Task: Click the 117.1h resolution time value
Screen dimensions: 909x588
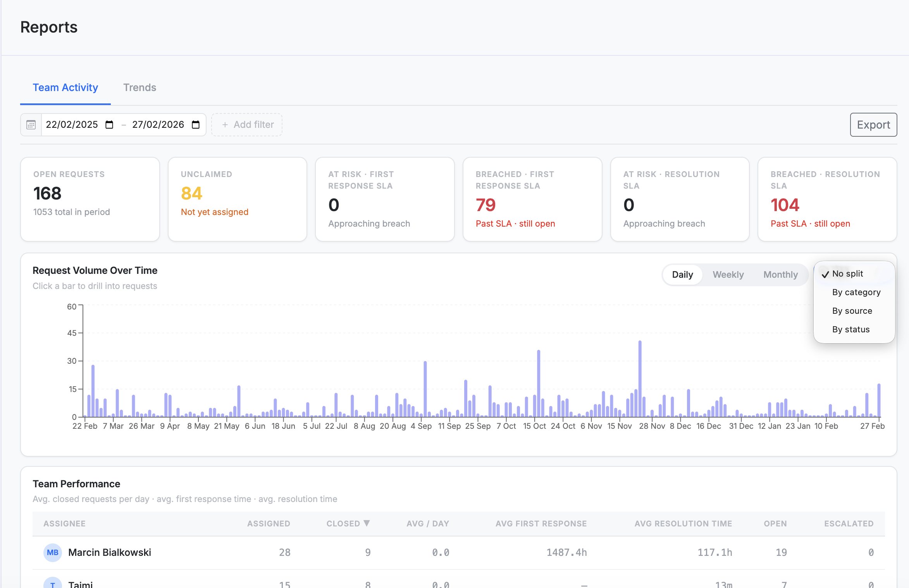Action: 715,553
